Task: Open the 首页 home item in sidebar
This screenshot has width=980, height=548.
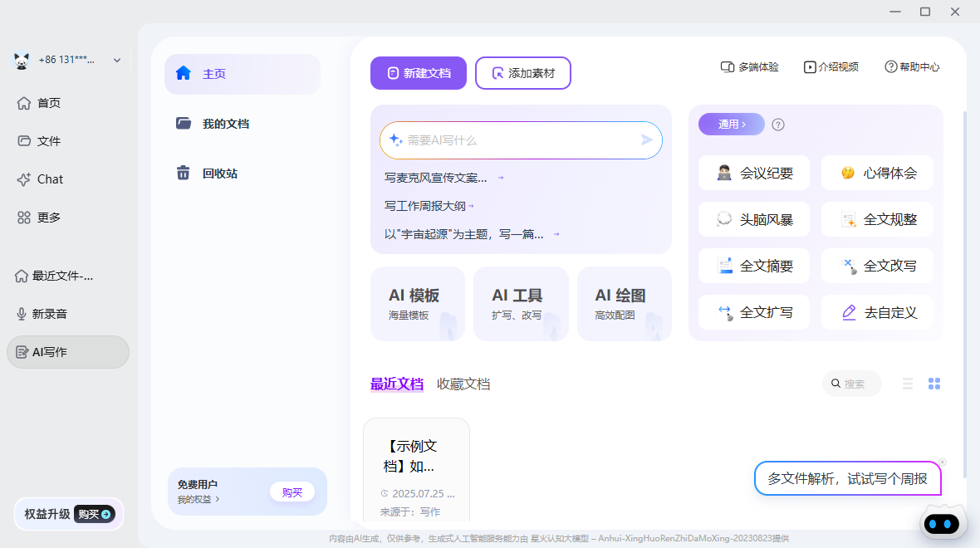Action: [x=39, y=103]
